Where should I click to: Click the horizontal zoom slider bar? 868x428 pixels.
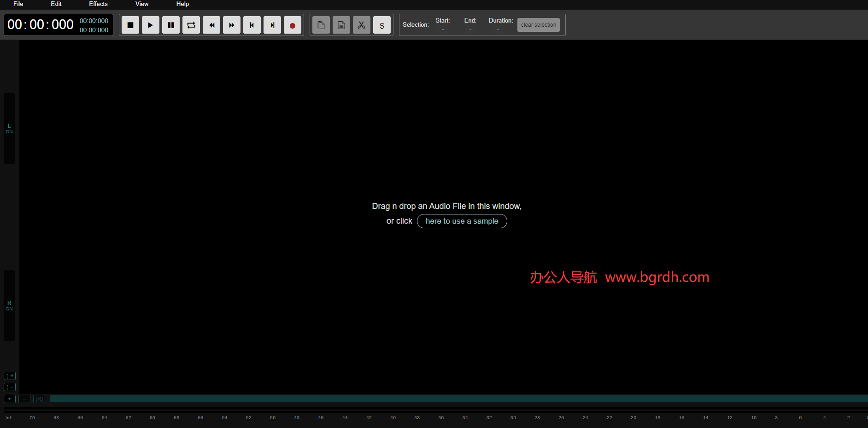(x=456, y=398)
